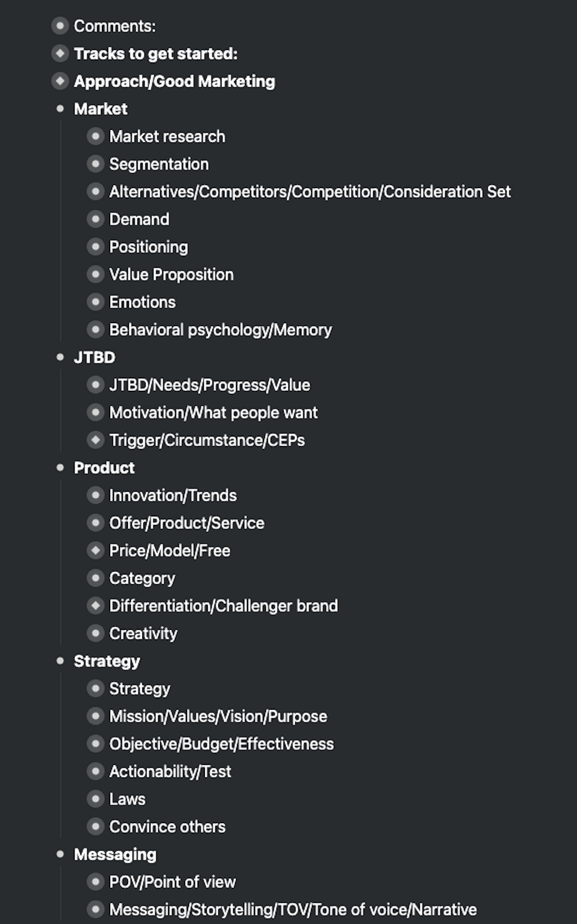This screenshot has width=577, height=924.
Task: Open the Positioning item
Action: (x=149, y=247)
